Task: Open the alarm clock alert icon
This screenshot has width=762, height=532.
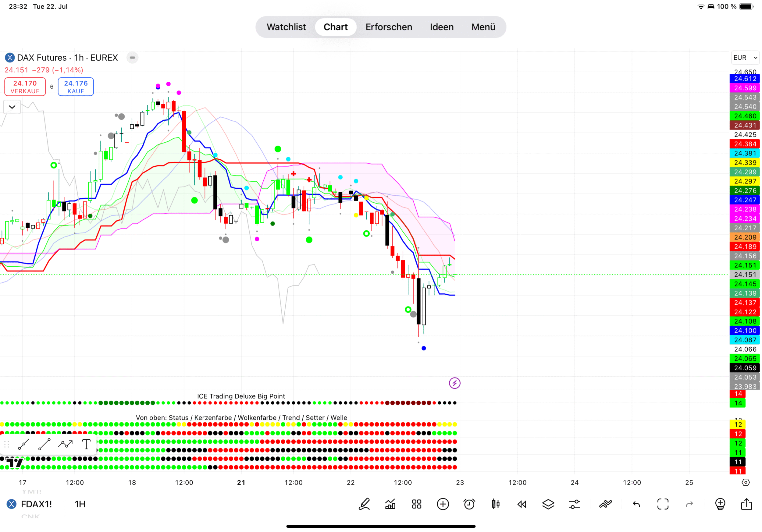Action: tap(469, 505)
